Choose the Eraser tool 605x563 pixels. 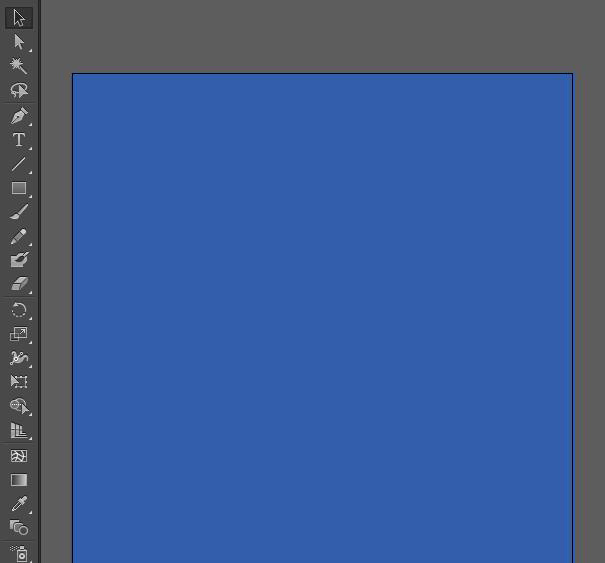click(19, 284)
